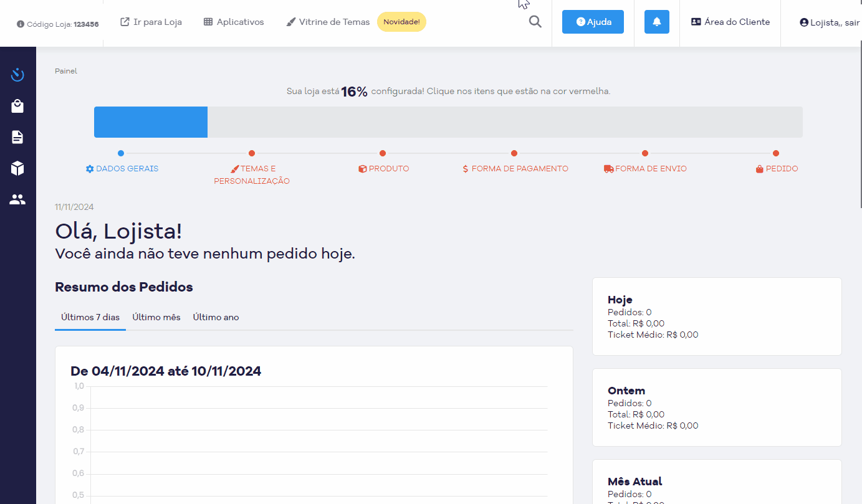Viewport: 862px width, 504px height.
Task: Click the user avatar icon beside Lojista
Action: coord(804,22)
